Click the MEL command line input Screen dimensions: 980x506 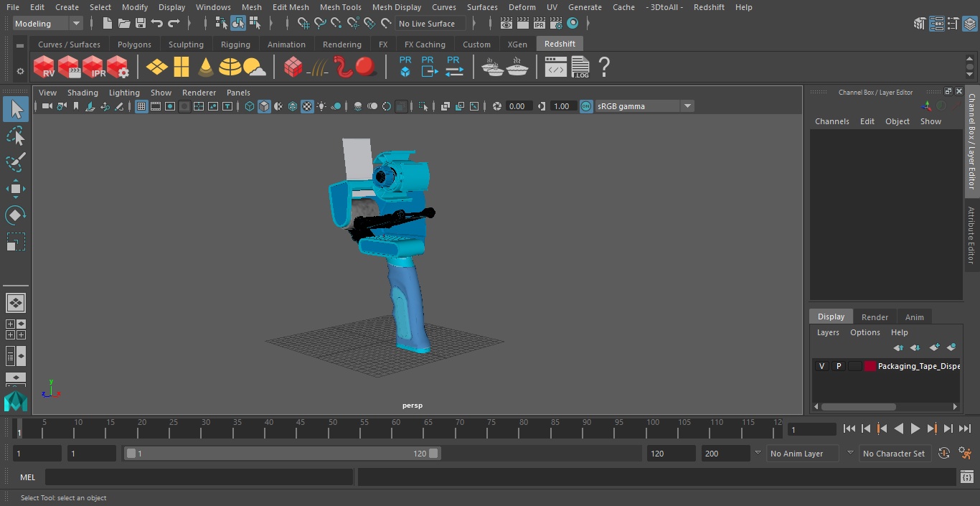(x=199, y=477)
